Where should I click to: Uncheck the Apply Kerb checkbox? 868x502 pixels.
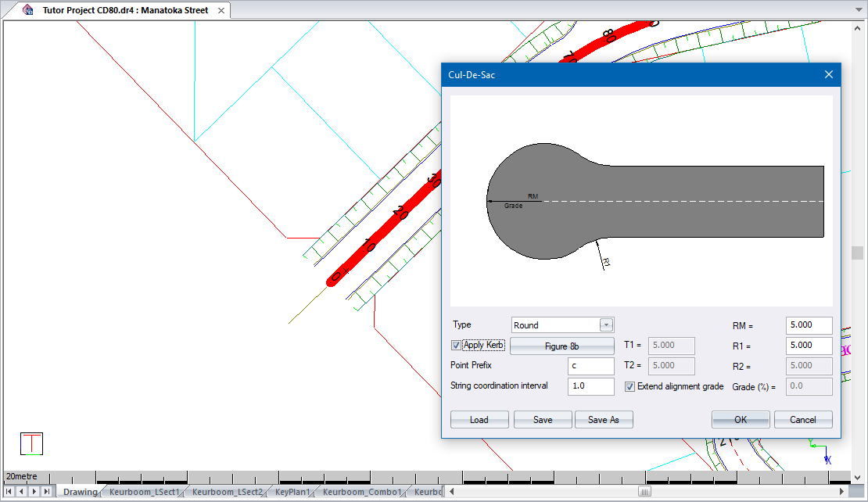(457, 345)
